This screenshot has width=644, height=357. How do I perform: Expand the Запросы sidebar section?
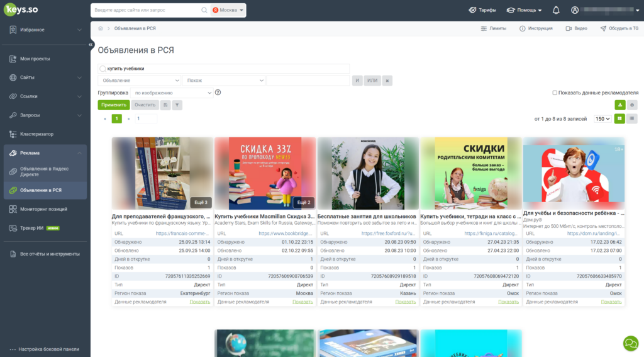point(45,115)
